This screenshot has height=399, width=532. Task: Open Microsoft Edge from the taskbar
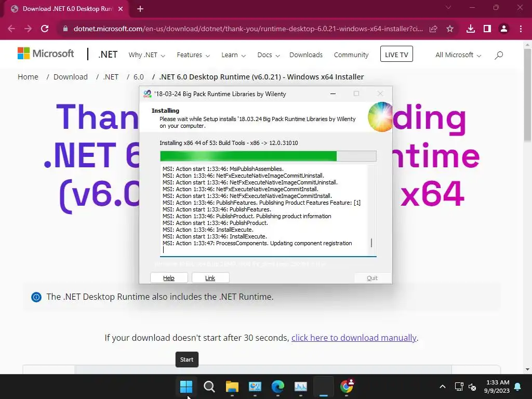click(278, 387)
